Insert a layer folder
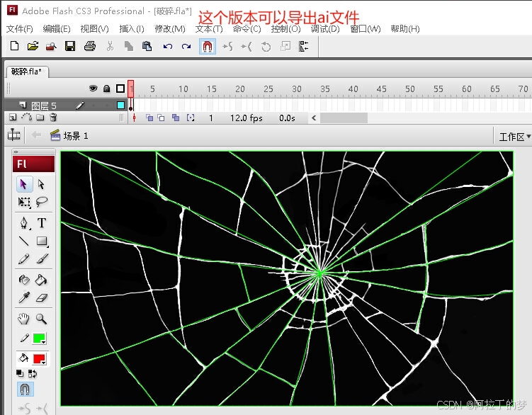This screenshot has width=532, height=415. pyautogui.click(x=40, y=118)
